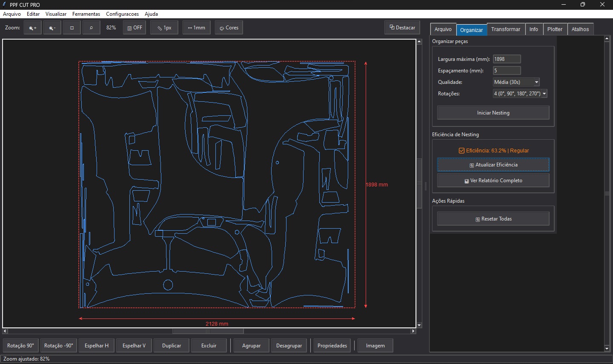Open the Ferramentas menu
The width and height of the screenshot is (613, 364).
(86, 14)
